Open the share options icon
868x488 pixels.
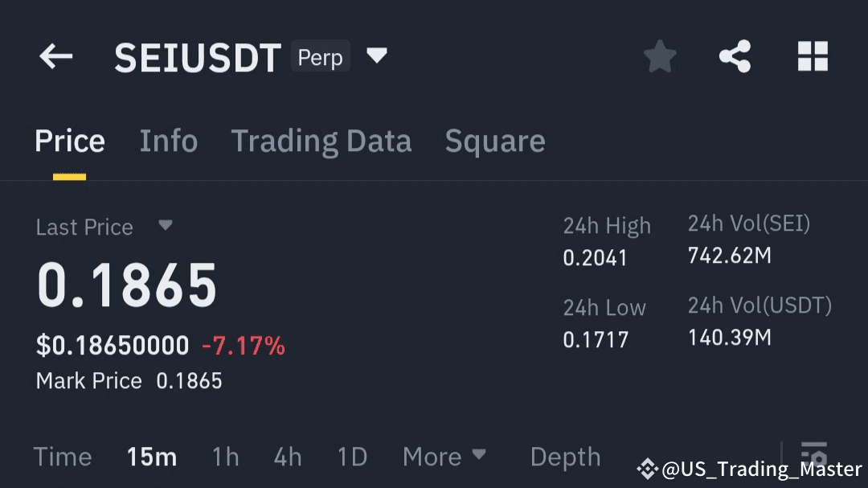(735, 55)
